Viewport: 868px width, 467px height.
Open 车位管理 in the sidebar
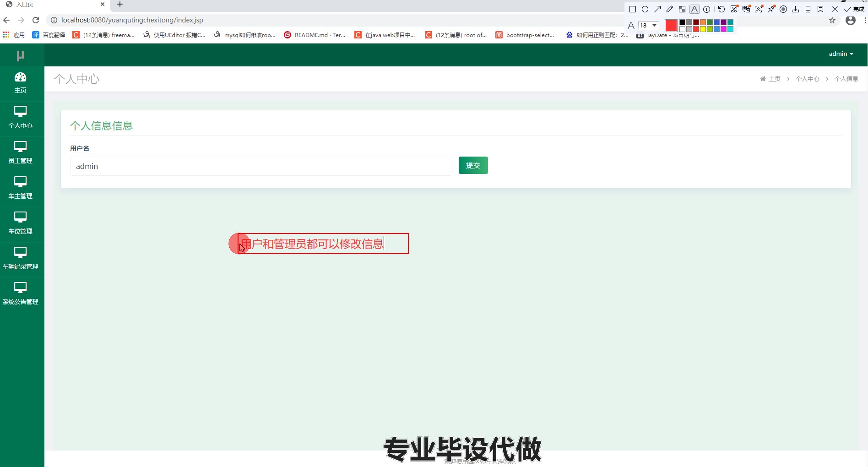(21, 223)
